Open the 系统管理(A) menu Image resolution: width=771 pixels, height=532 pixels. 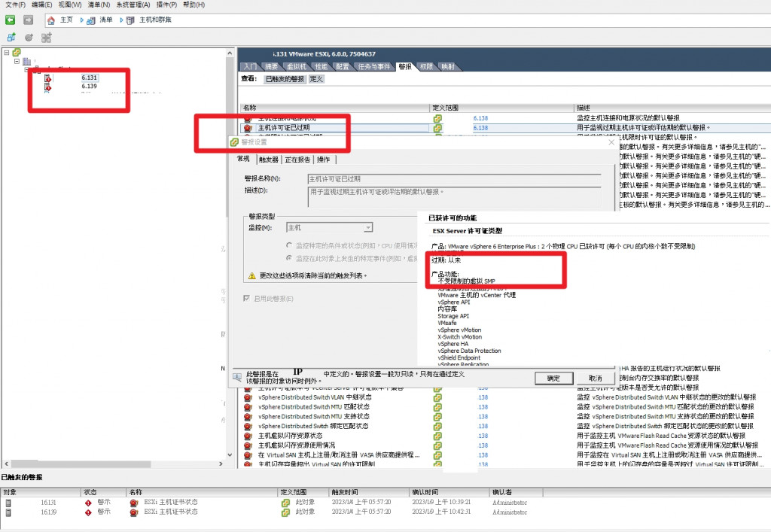coord(133,5)
